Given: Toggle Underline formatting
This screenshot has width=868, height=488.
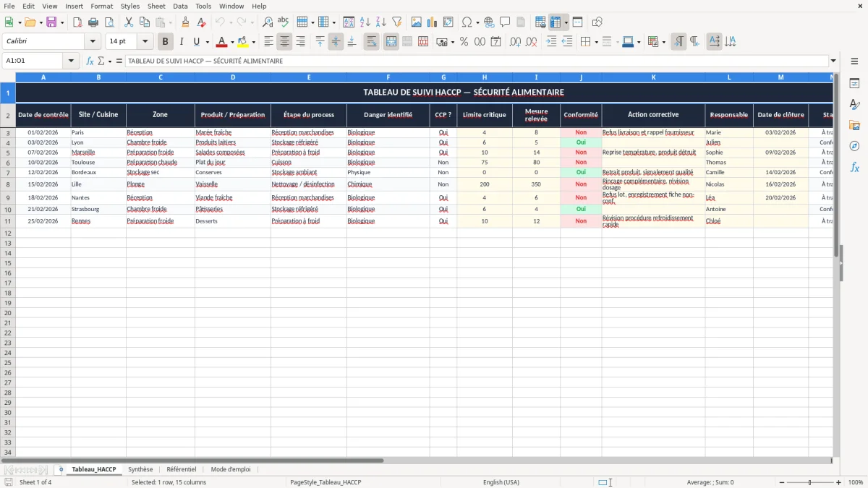Looking at the screenshot, I should (x=197, y=42).
